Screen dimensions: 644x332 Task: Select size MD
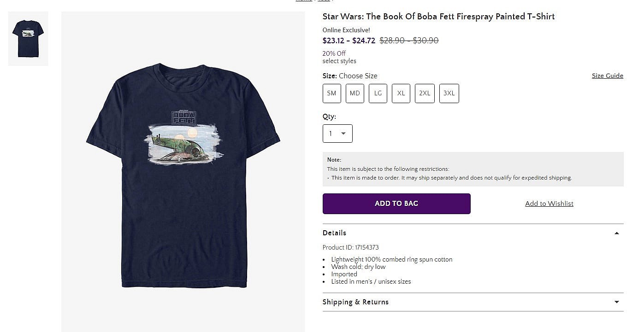[x=354, y=93]
